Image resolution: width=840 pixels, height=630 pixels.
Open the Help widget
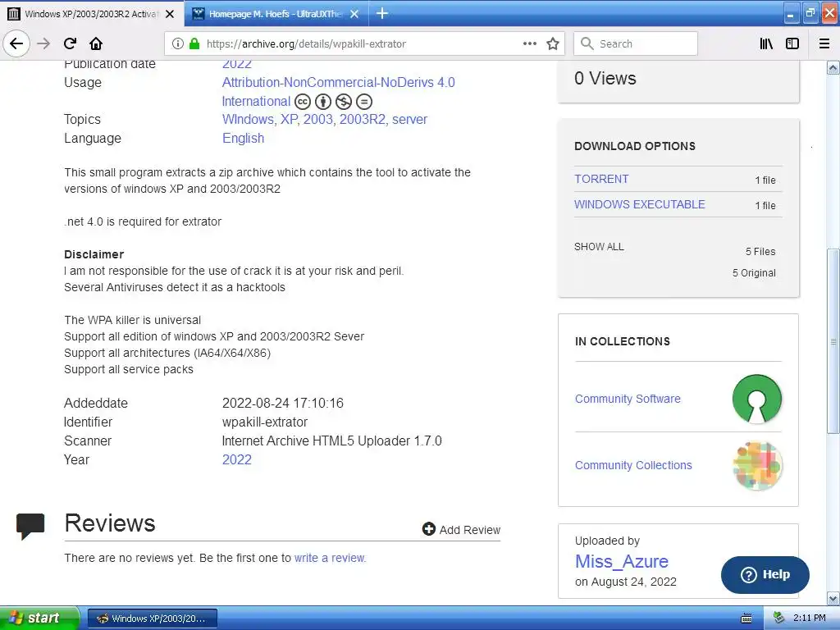pyautogui.click(x=765, y=574)
